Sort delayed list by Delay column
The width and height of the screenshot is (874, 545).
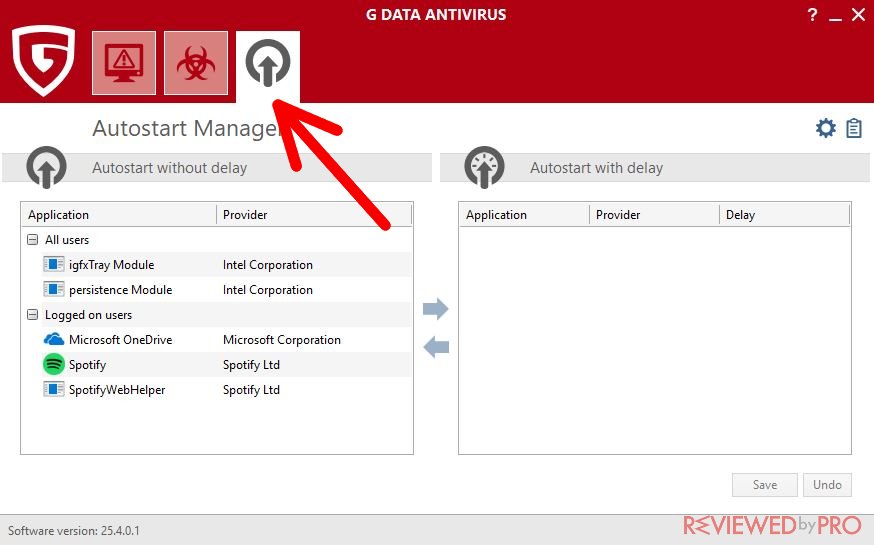pos(785,215)
